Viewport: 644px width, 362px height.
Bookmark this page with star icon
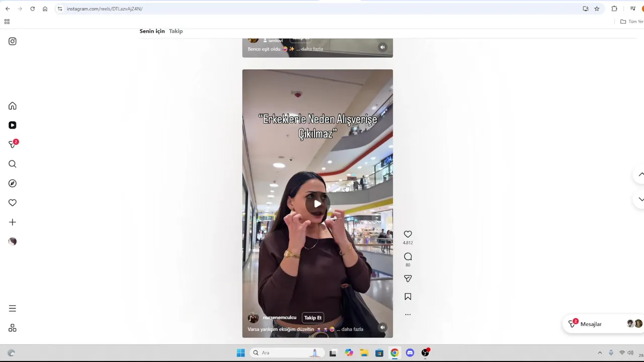(597, 9)
